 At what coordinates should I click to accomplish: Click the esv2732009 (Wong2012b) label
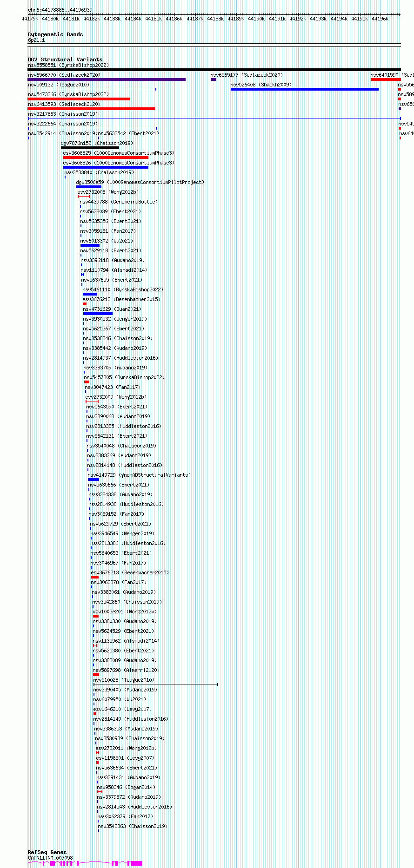116,397
